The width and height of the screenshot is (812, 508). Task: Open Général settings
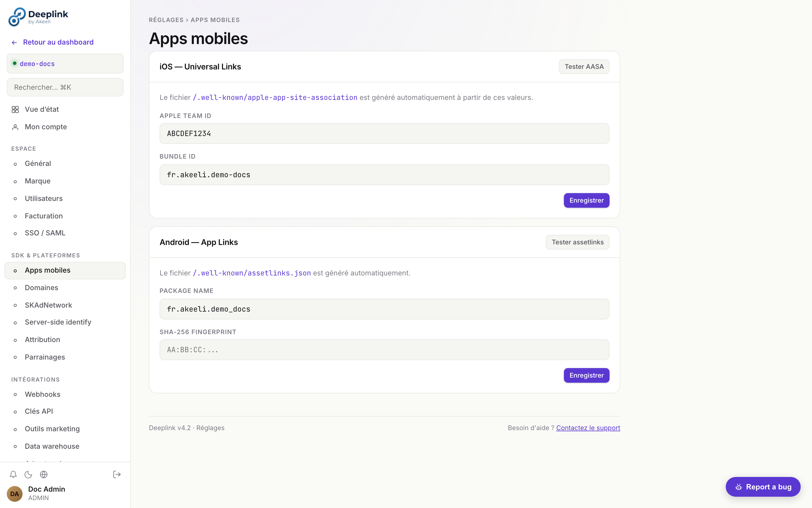65,164
